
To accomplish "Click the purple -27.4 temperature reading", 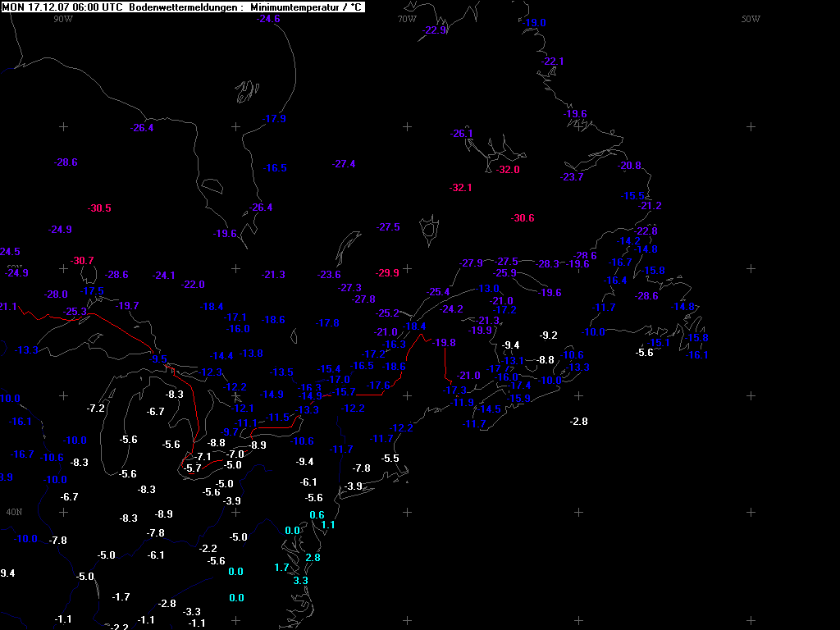I will tap(344, 164).
